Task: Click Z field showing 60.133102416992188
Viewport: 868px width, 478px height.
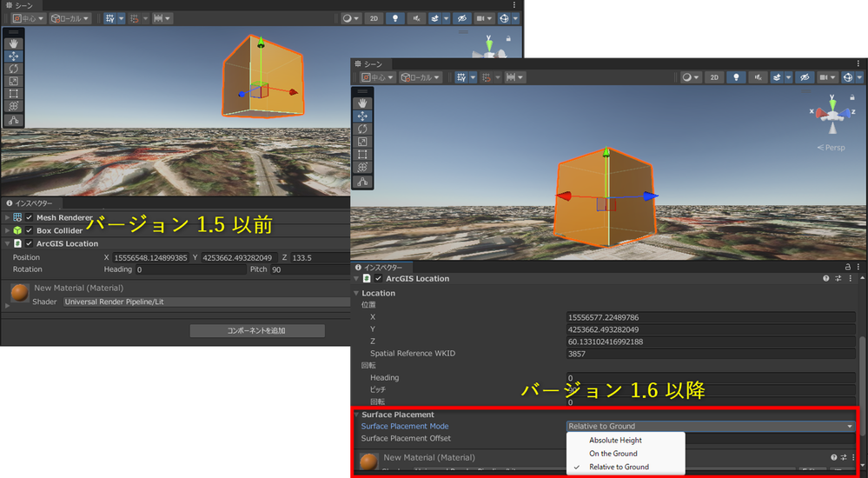Action: coord(711,342)
